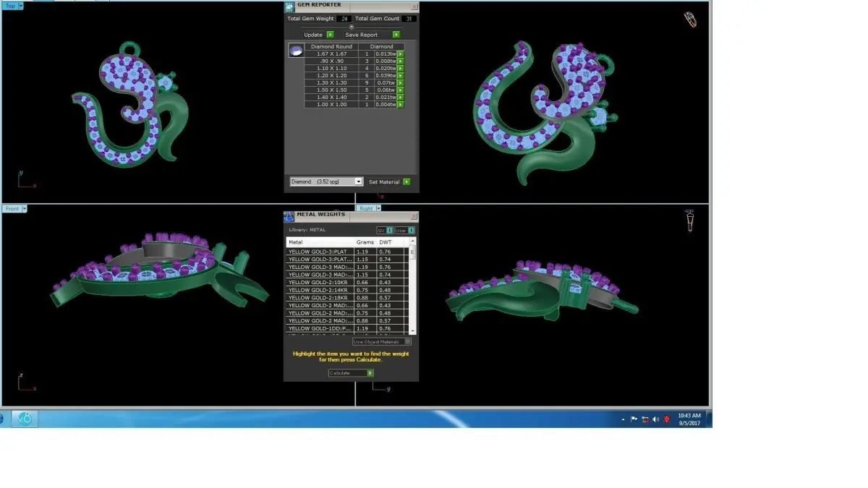Click the Total Gem Weight value field
Viewport: 868px width, 488px height.
tap(344, 19)
